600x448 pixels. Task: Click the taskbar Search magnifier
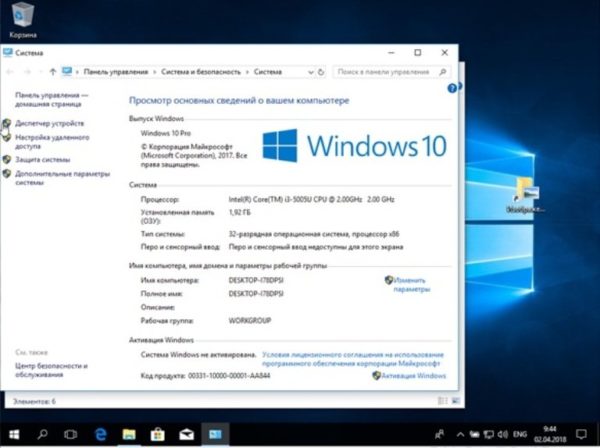(42, 434)
